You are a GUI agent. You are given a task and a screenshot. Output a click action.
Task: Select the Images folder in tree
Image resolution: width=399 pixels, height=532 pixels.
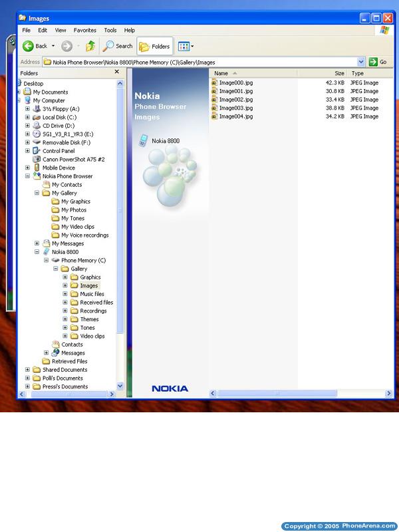pos(85,286)
